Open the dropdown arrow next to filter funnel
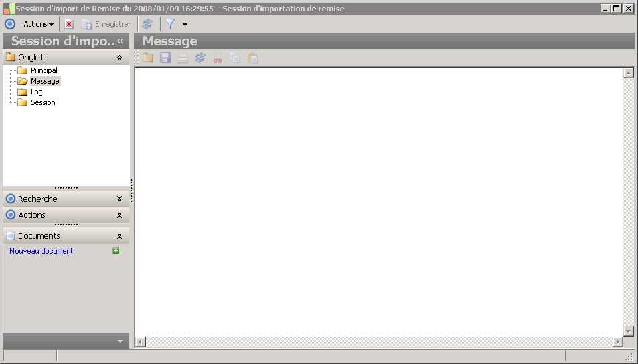638x364 pixels. click(x=185, y=25)
